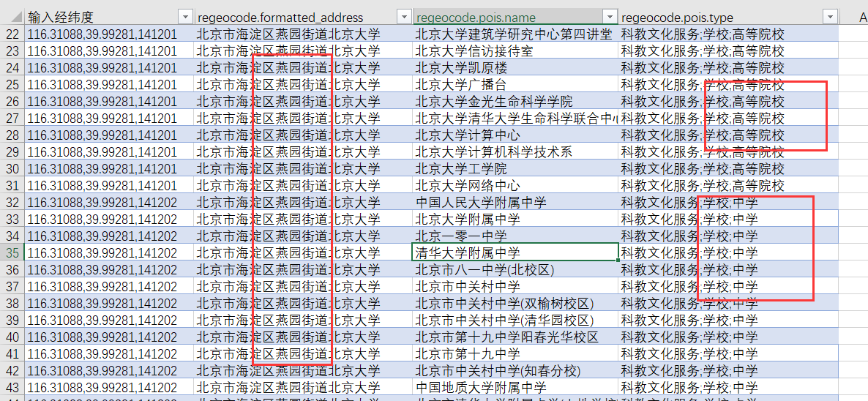
Task: Select type cell 科教文化服务;学校;高等院校 in row 22
Action: tap(728, 34)
